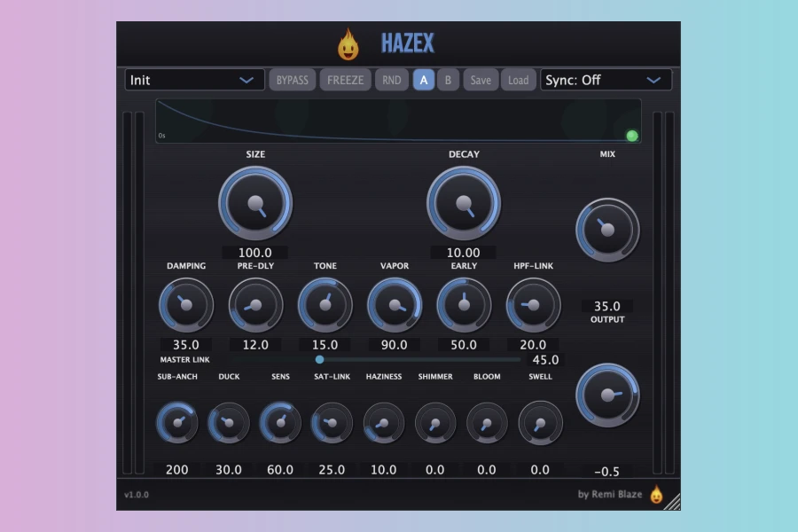Click the DECAY knob
Image resolution: width=798 pixels, height=532 pixels.
(x=464, y=203)
